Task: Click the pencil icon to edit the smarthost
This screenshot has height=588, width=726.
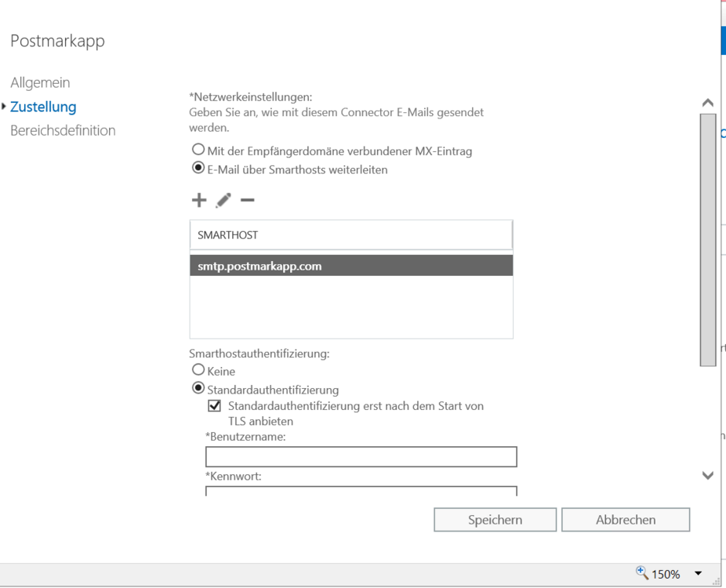Action: point(223,201)
